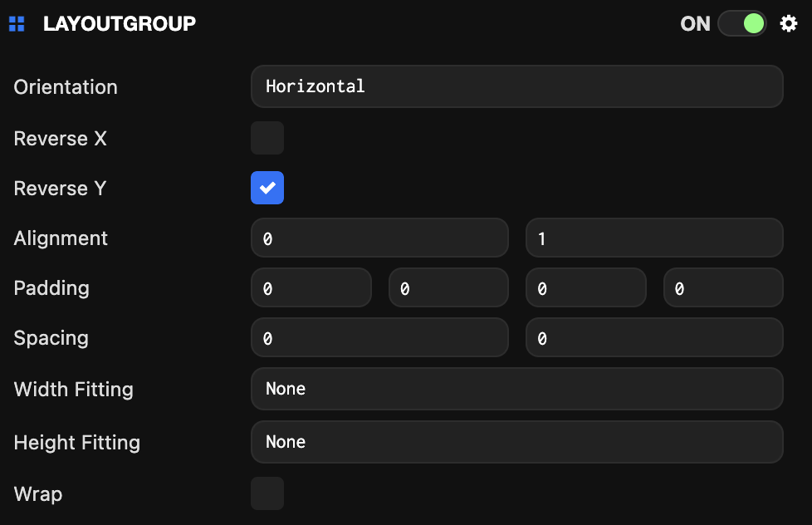Enable the Wrap checkbox
The image size is (812, 525).
click(x=267, y=493)
